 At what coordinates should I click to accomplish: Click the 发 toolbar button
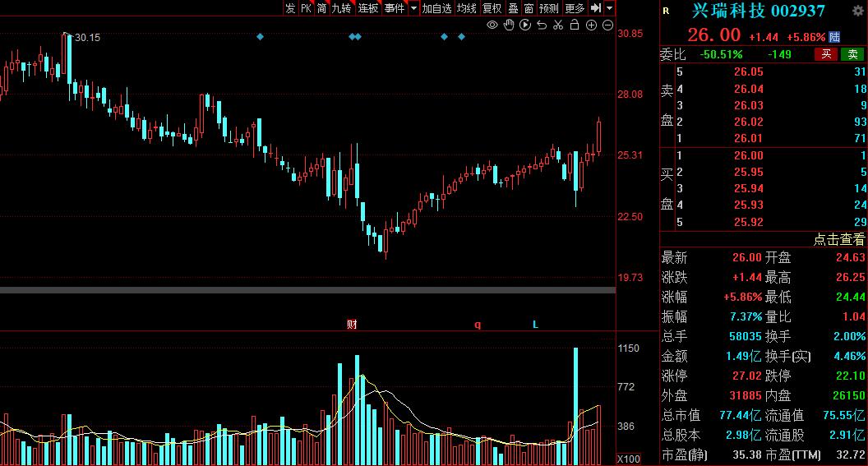coord(291,7)
